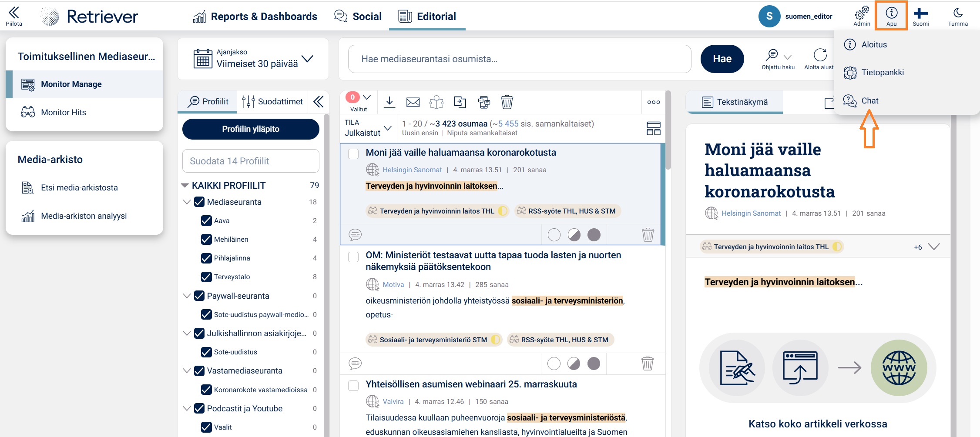This screenshot has height=437, width=980.
Task: Delete the OM: Ministeriöt article
Action: [x=648, y=364]
